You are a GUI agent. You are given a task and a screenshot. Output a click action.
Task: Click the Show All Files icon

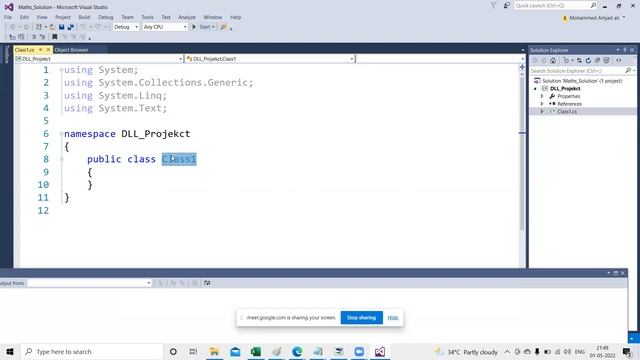click(607, 60)
